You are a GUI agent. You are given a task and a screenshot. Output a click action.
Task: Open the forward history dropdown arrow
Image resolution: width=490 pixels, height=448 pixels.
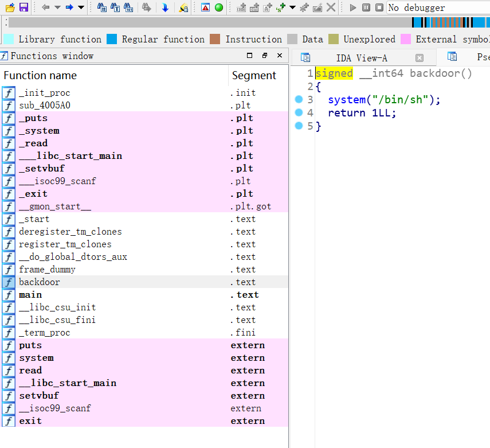tap(81, 7)
